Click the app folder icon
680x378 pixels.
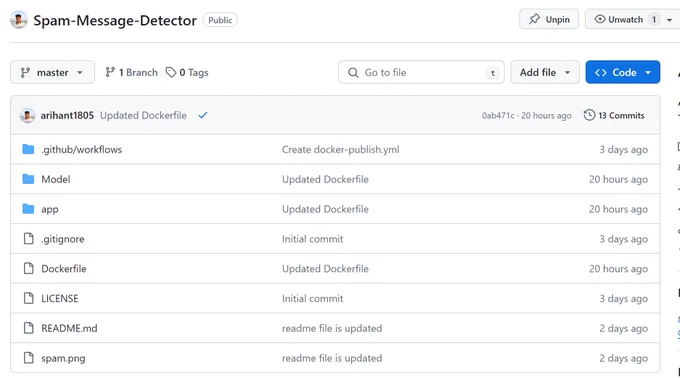[x=28, y=209]
